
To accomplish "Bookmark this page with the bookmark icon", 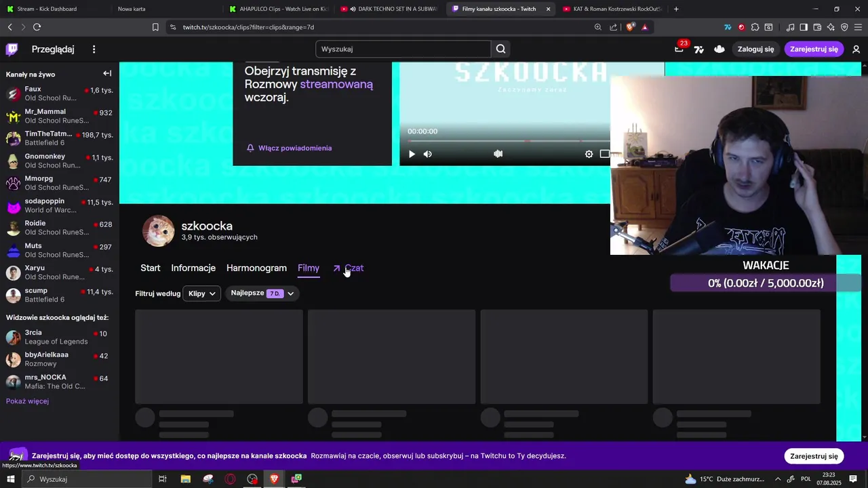I will tap(155, 27).
